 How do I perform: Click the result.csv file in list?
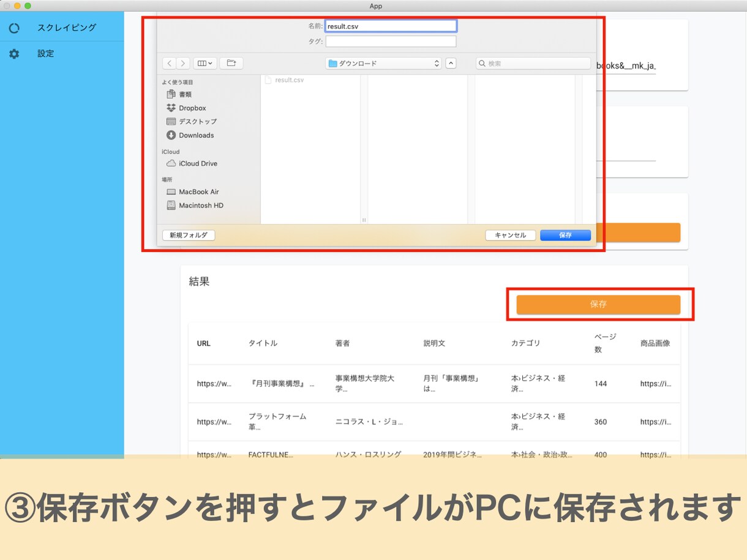[x=289, y=80]
